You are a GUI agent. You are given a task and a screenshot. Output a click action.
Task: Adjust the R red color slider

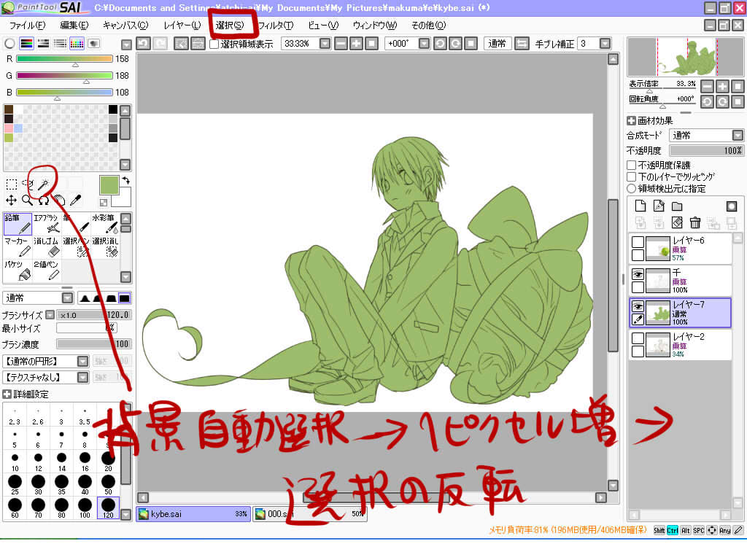click(64, 58)
